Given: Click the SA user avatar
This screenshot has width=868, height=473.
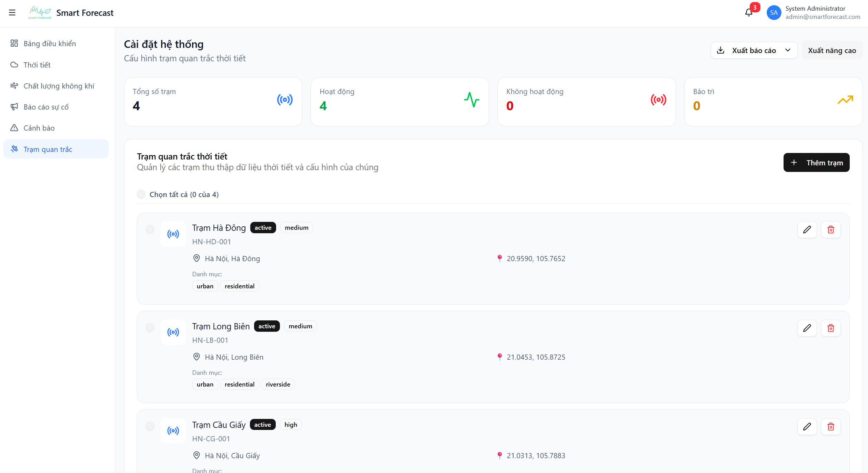Looking at the screenshot, I should click(774, 13).
